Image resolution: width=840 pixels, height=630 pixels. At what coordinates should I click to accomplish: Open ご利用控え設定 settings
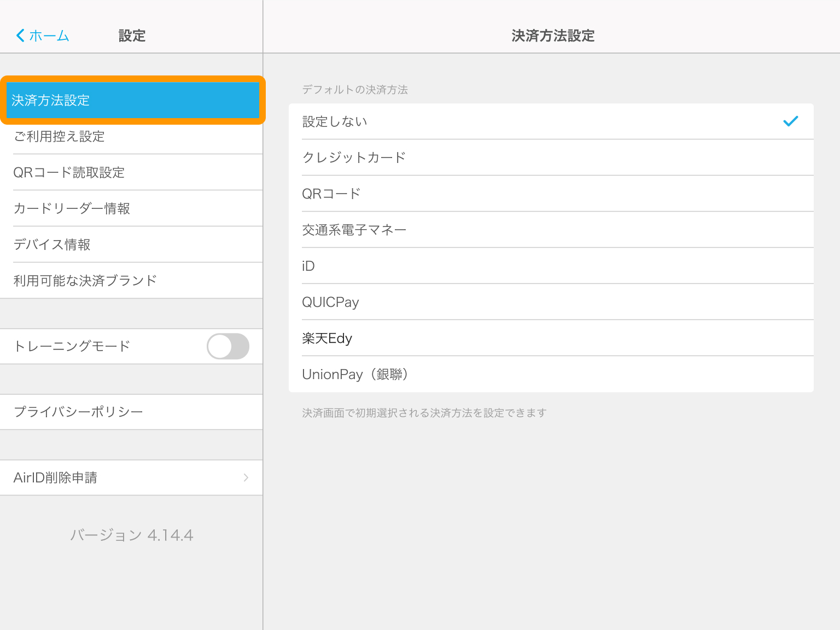131,136
